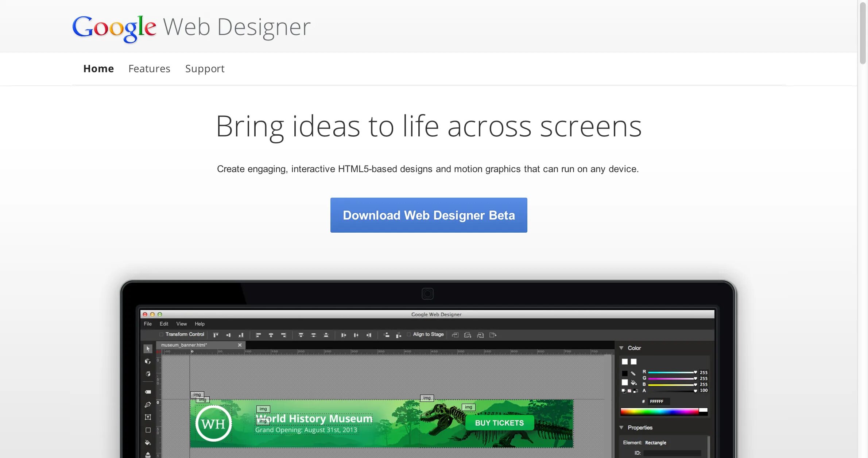Collapse the Properties panel triangle

[x=621, y=427]
